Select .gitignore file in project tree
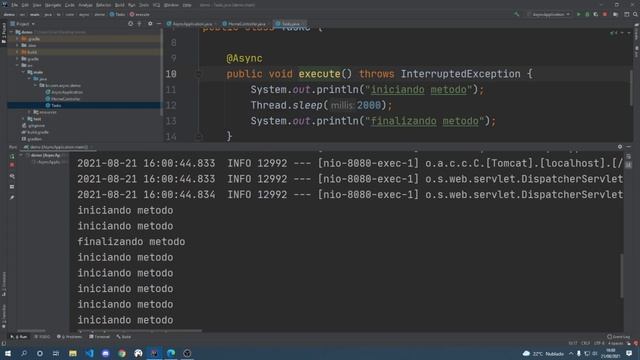640x360 pixels. point(33,126)
